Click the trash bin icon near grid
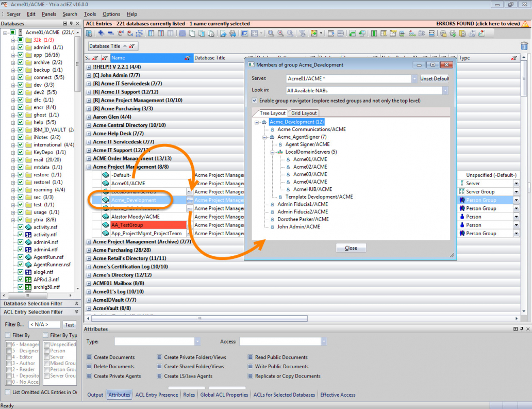Viewport: 532px width, 409px height. [x=524, y=46]
